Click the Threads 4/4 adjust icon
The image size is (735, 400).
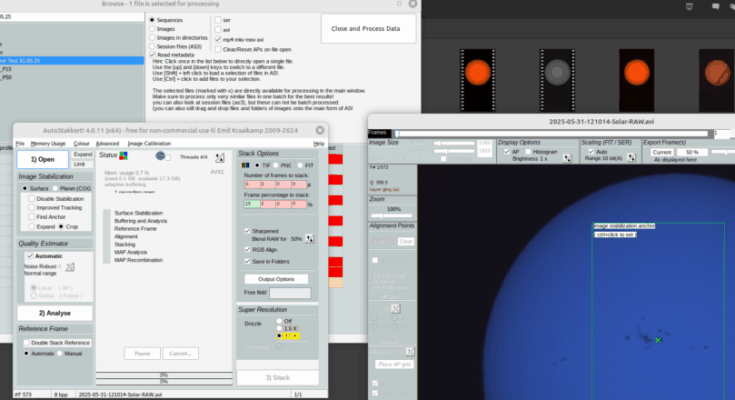[219, 157]
